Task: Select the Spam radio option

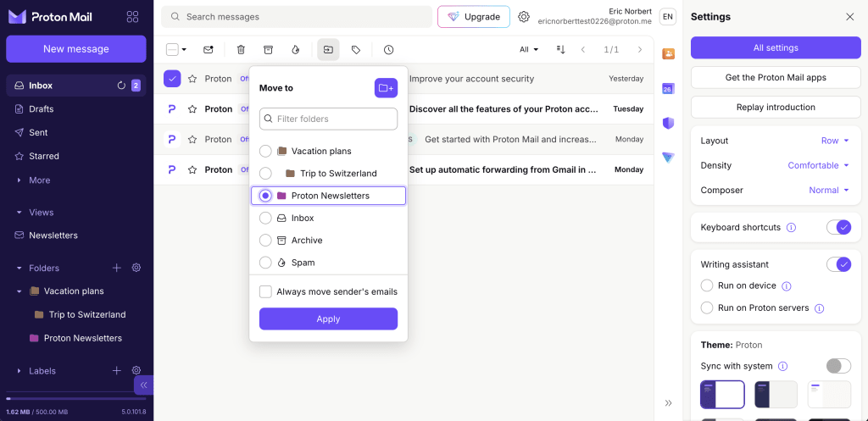Action: tap(265, 263)
